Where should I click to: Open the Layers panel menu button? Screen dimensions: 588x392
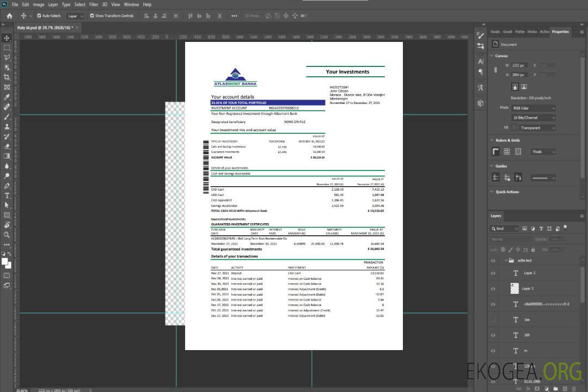(581, 216)
